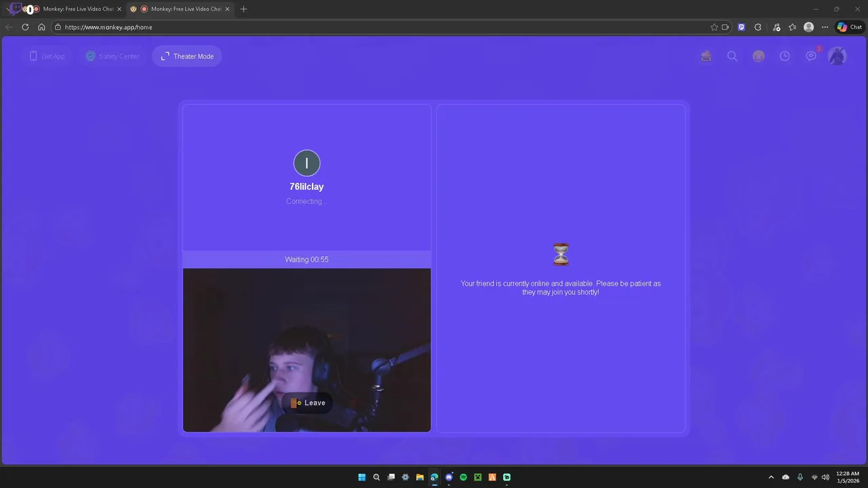Click the Get App phone icon button
868x488 pixels.
click(x=47, y=56)
